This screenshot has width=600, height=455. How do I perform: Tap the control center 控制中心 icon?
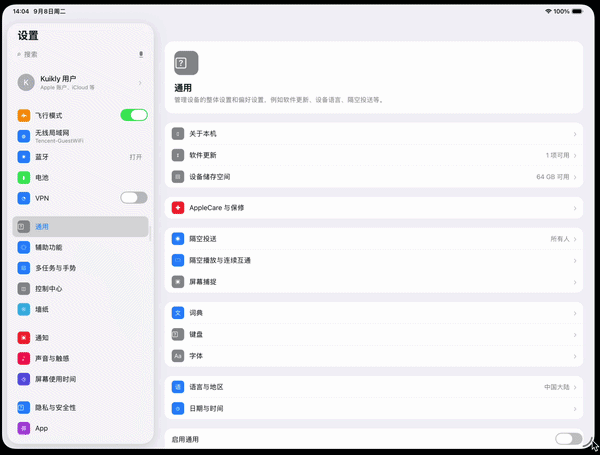[24, 289]
